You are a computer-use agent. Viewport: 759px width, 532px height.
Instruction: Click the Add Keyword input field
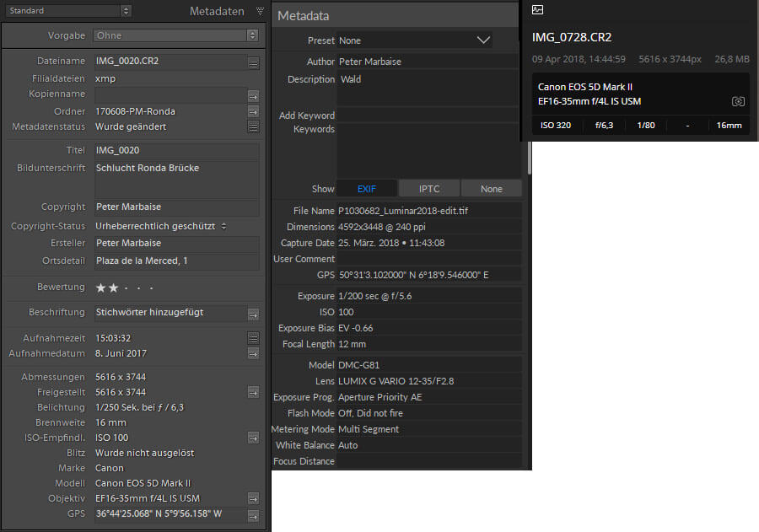pyautogui.click(x=428, y=116)
